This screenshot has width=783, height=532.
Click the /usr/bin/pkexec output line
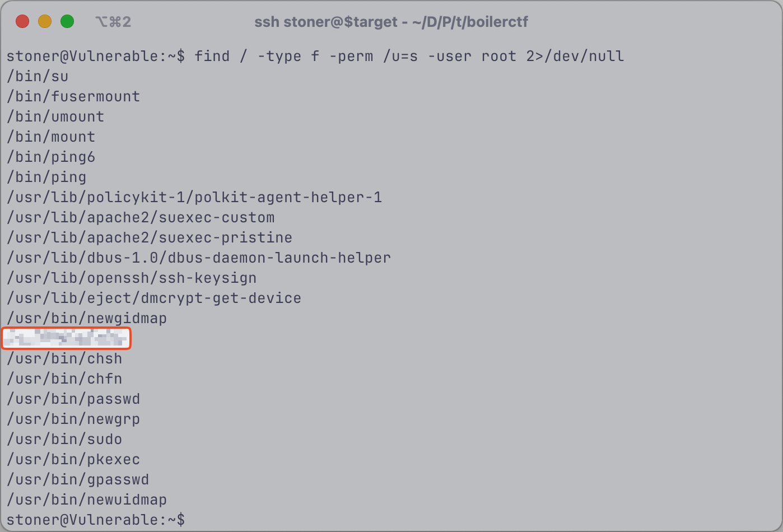(73, 459)
